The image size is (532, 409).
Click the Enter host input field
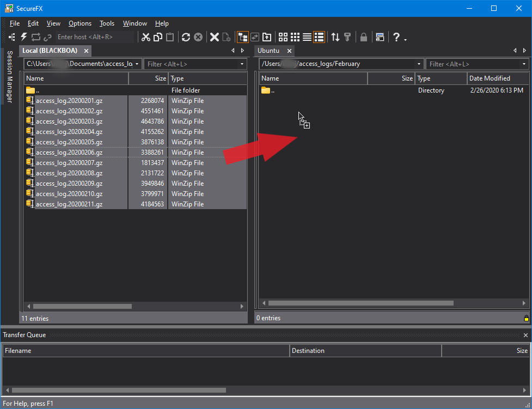[95, 37]
